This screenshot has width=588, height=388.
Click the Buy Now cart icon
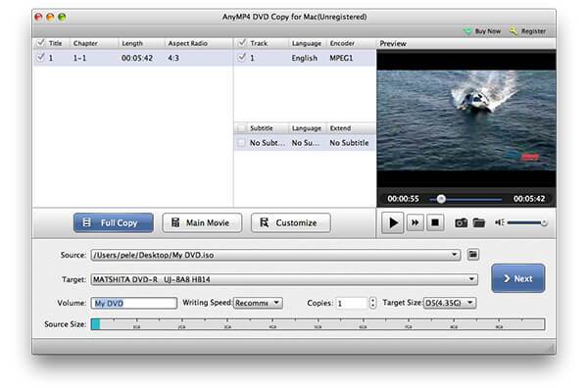(467, 31)
